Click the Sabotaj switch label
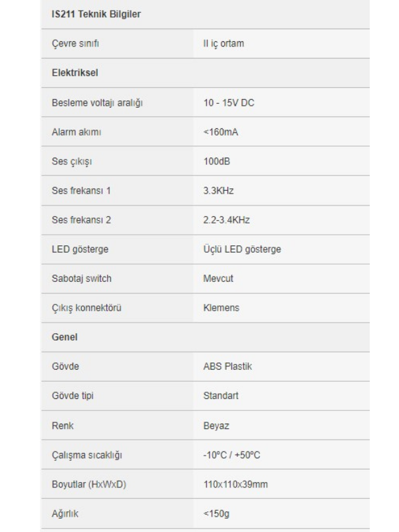Image resolution: width=399 pixels, height=532 pixels. (x=81, y=279)
